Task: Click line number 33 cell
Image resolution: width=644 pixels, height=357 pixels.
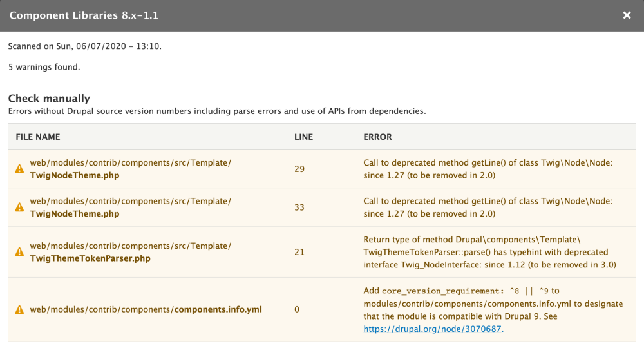Action: [299, 207]
